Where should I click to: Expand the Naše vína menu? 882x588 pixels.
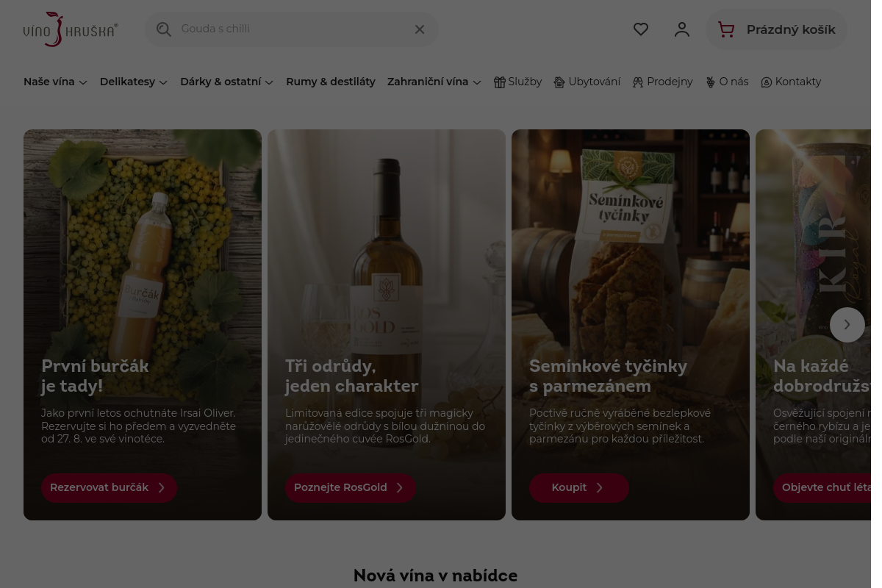(x=56, y=82)
